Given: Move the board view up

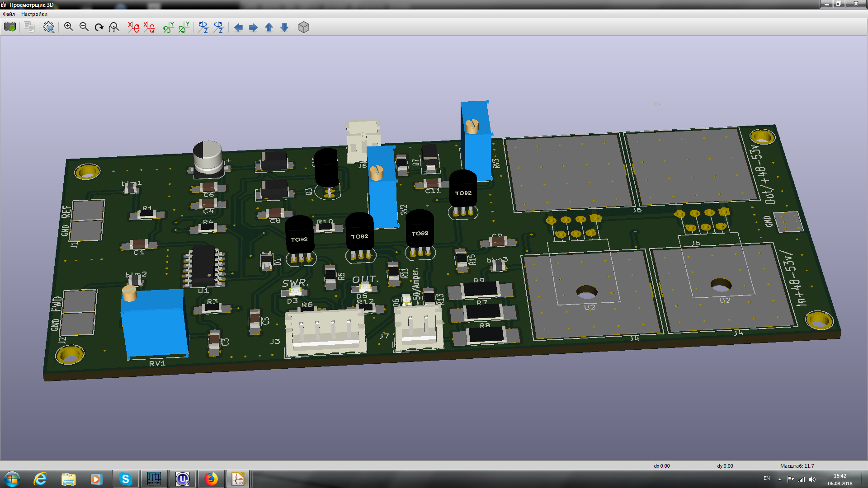Looking at the screenshot, I should (269, 28).
